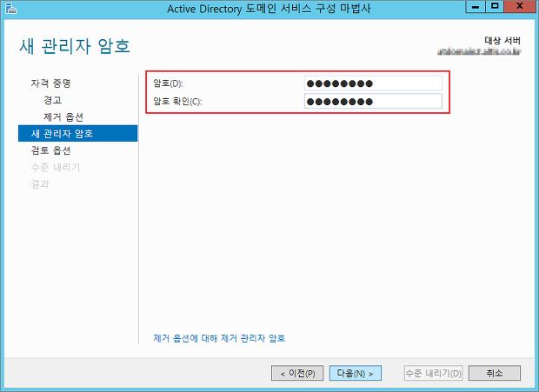The image size is (539, 392).
Task: Open the 자격 증명 step in sidebar
Action: click(51, 83)
